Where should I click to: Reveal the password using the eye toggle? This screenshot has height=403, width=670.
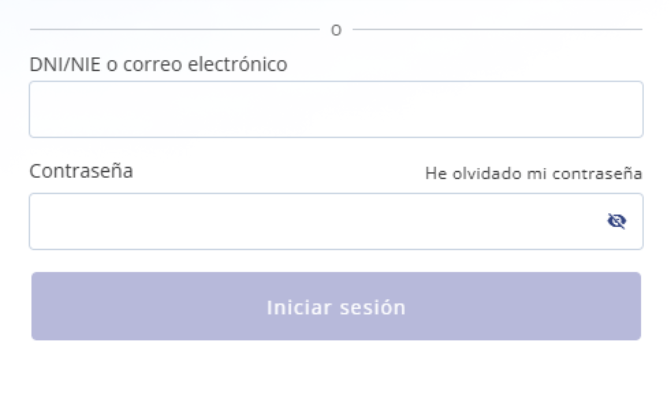[x=617, y=222]
